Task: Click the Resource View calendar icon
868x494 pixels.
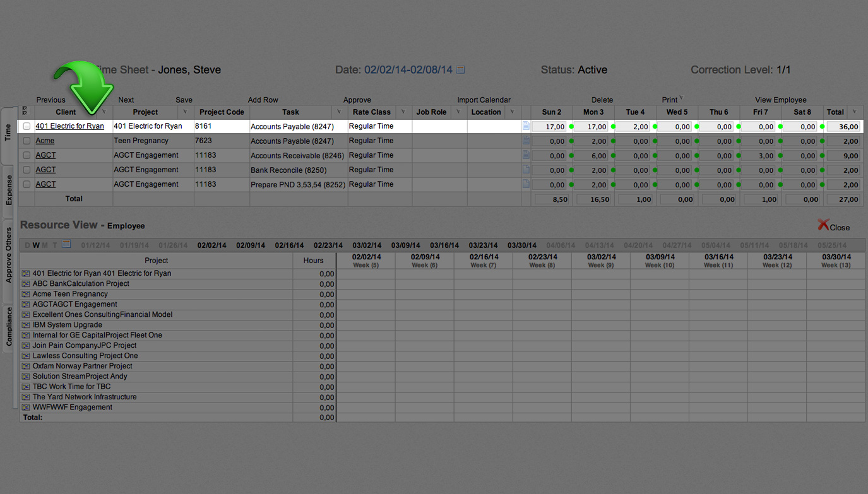Action: pos(66,245)
